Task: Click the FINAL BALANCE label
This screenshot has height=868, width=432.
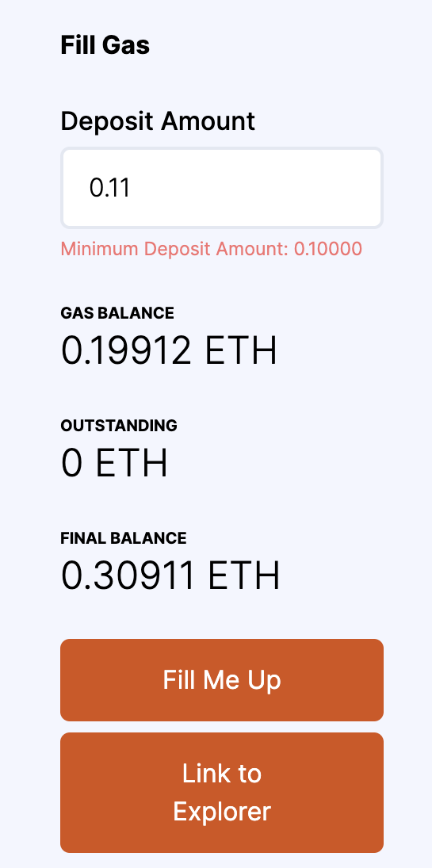Action: 124,538
